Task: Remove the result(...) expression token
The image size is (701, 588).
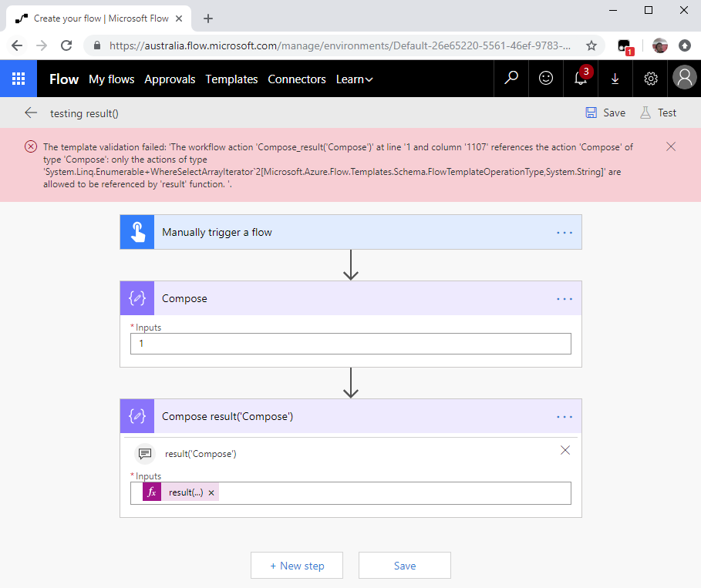Action: [x=211, y=493]
